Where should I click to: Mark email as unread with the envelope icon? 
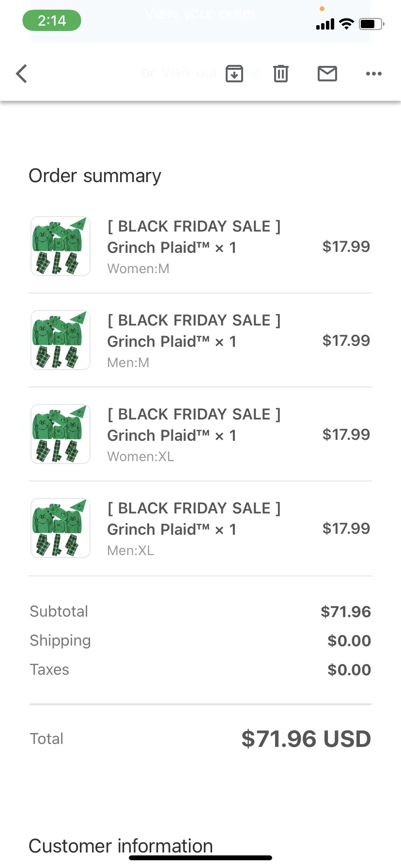(327, 74)
